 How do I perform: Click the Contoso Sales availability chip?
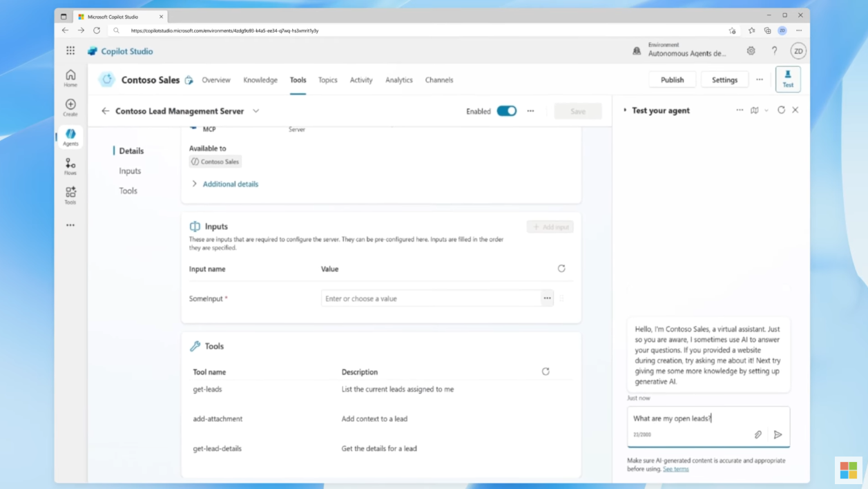pos(215,162)
